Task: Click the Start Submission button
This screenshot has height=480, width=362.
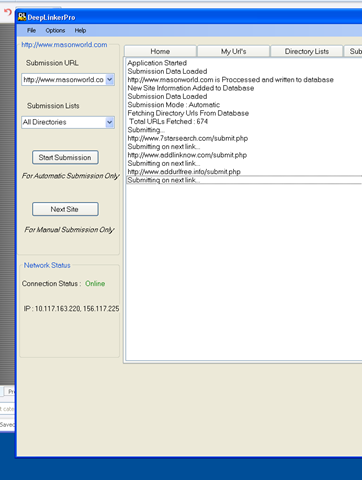Action: click(x=65, y=157)
